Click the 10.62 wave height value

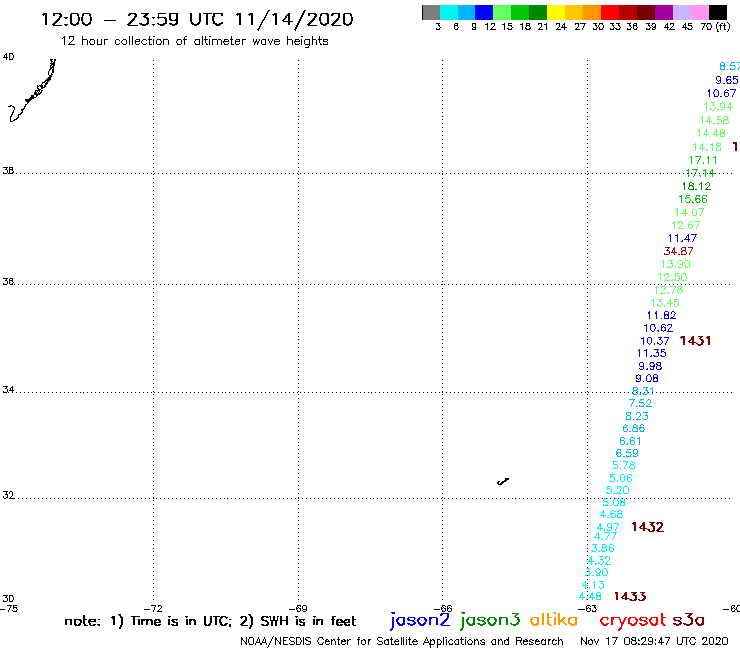[x=658, y=328]
